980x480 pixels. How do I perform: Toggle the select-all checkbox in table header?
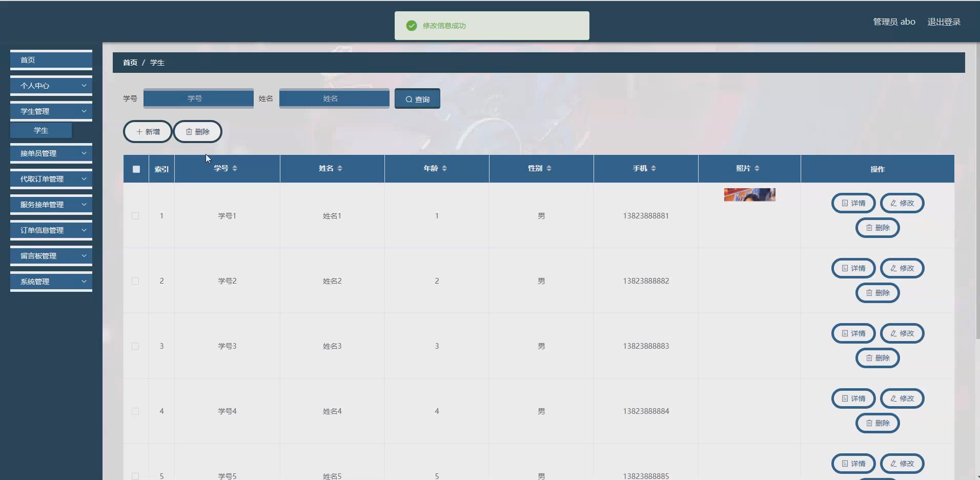136,169
